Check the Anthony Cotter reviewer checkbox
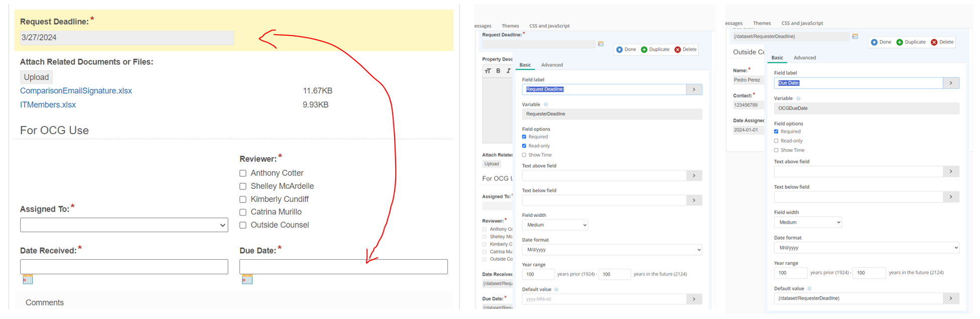Viewport: 980px width, 319px height. click(243, 173)
